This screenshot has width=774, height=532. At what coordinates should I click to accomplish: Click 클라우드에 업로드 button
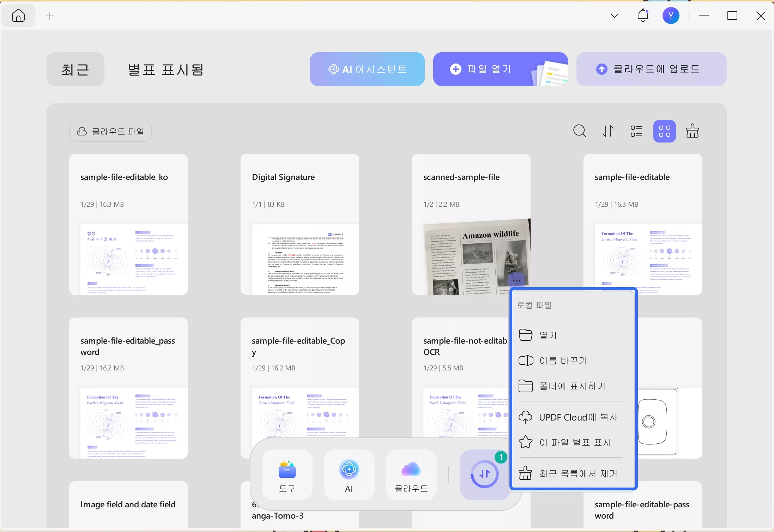(x=651, y=69)
